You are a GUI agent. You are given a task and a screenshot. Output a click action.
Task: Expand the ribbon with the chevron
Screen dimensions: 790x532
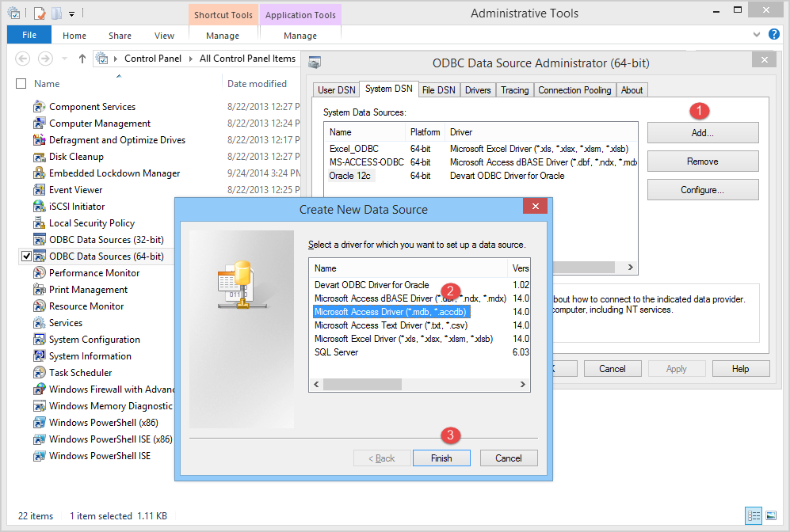tap(756, 35)
